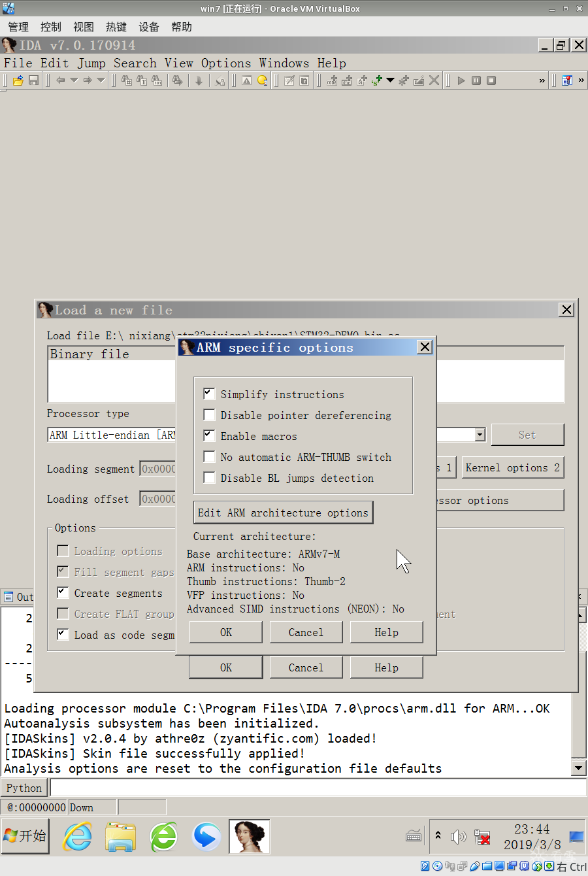Click the IDA portrait taskbar icon
The image size is (588, 876).
pos(250,837)
